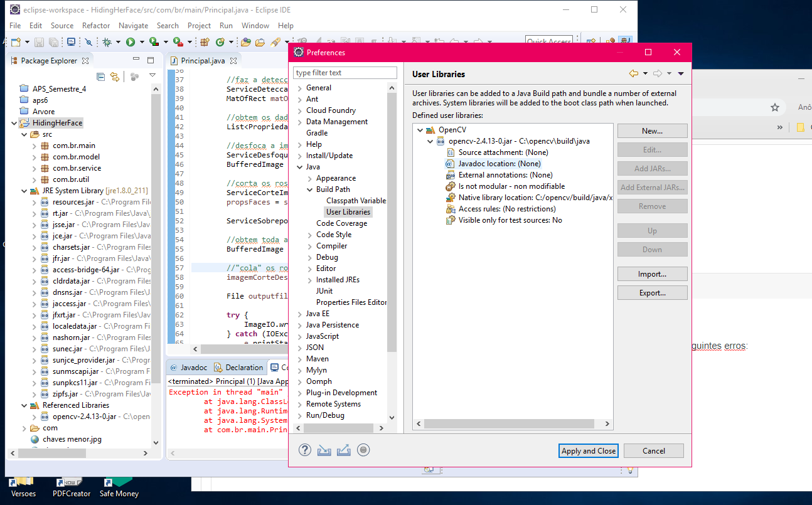Image resolution: width=812 pixels, height=505 pixels.
Task: Click the New... button
Action: point(652,131)
